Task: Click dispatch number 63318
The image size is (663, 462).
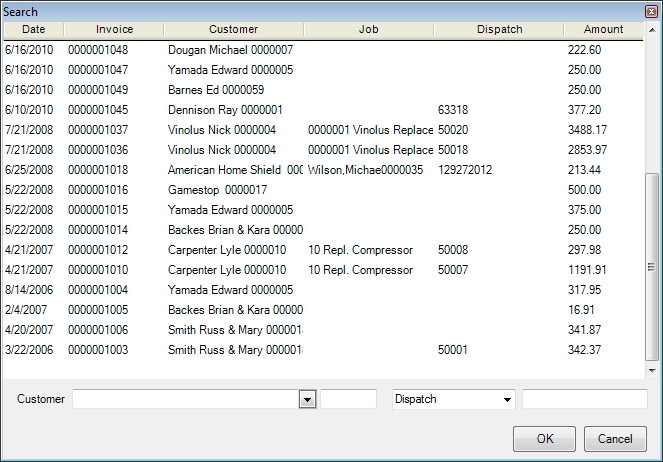Action: 453,110
